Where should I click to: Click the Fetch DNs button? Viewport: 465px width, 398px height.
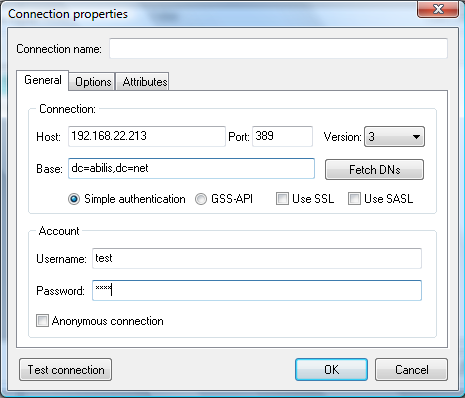tap(374, 170)
